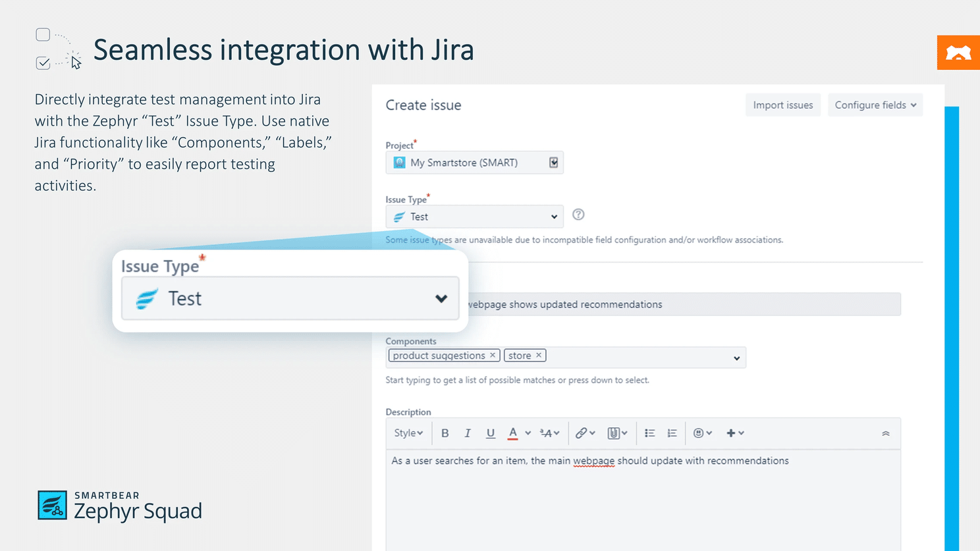Open the Project dropdown My Smartstore

click(x=474, y=163)
